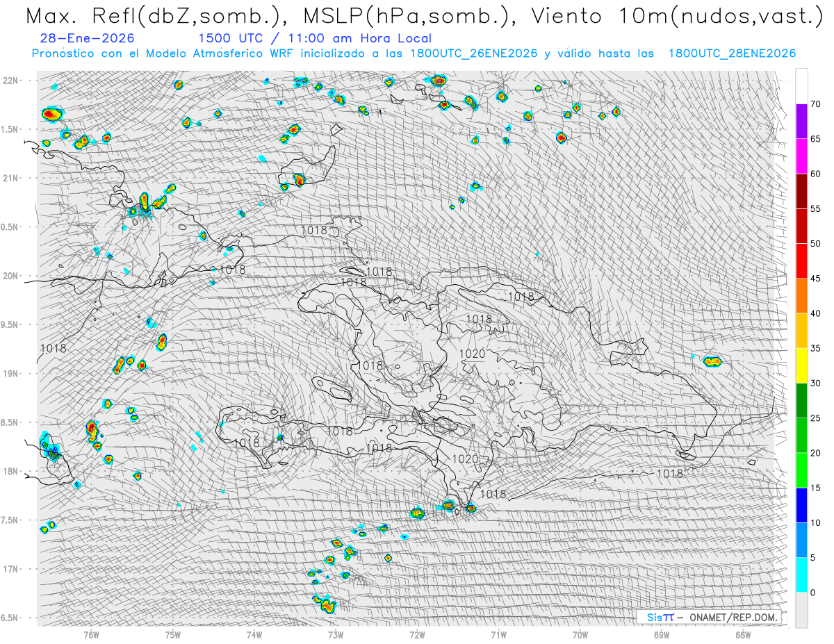Click the latitude axis label 20N
Image resolution: width=834 pixels, height=644 pixels.
coord(10,276)
